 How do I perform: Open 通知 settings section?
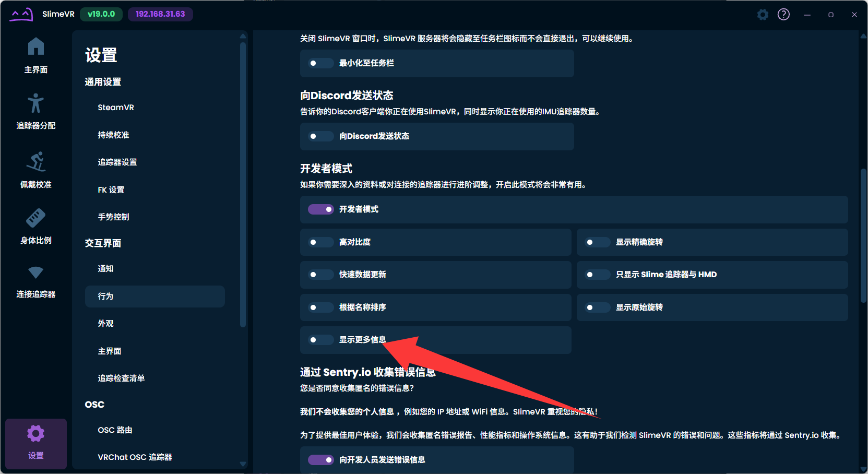click(x=154, y=269)
